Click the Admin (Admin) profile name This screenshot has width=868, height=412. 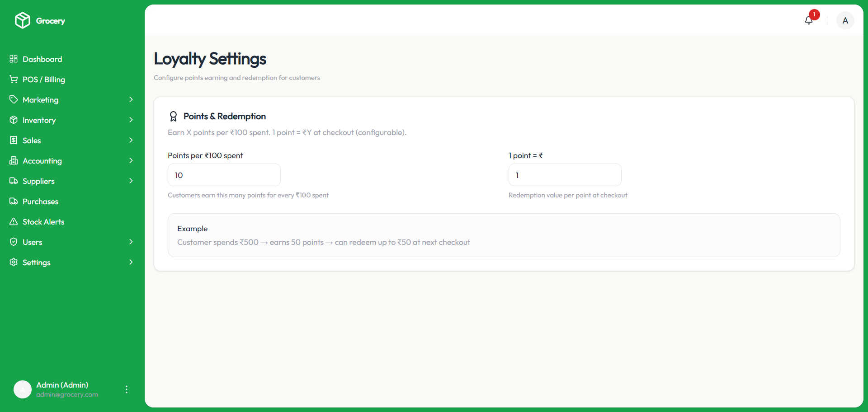[62, 385]
